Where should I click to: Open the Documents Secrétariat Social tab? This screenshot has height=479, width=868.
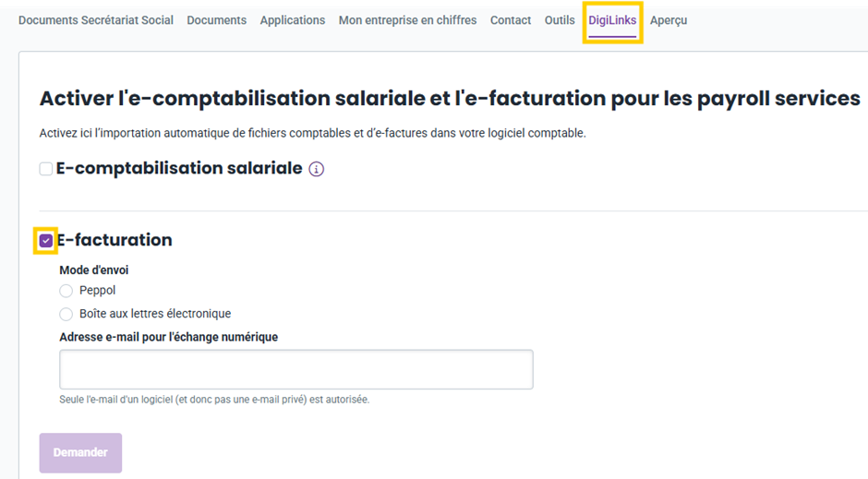click(x=96, y=20)
